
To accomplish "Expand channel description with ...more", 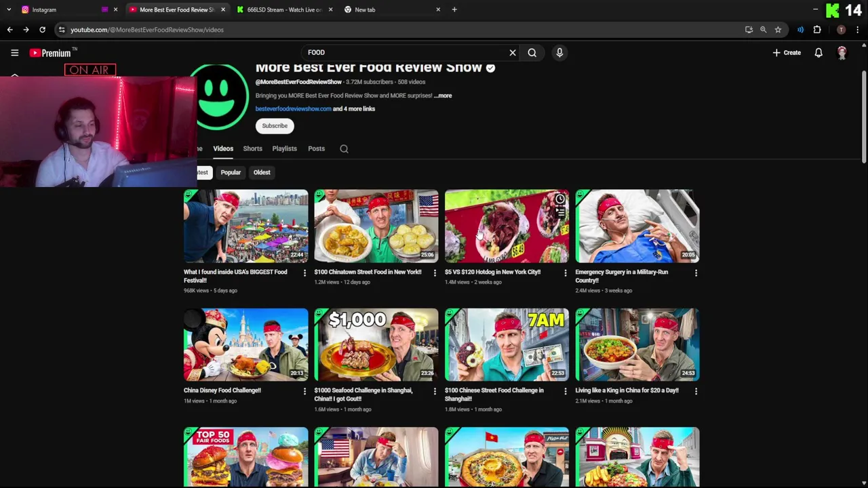I will [x=443, y=96].
